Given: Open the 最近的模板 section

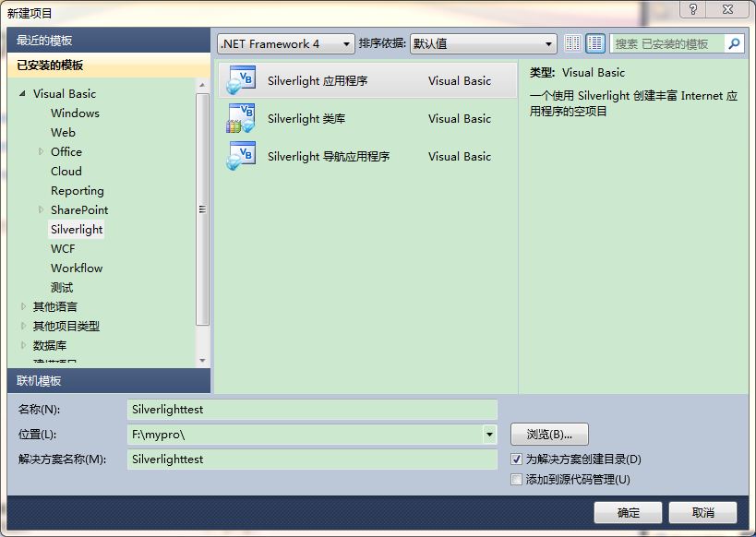Looking at the screenshot, I should pos(46,41).
